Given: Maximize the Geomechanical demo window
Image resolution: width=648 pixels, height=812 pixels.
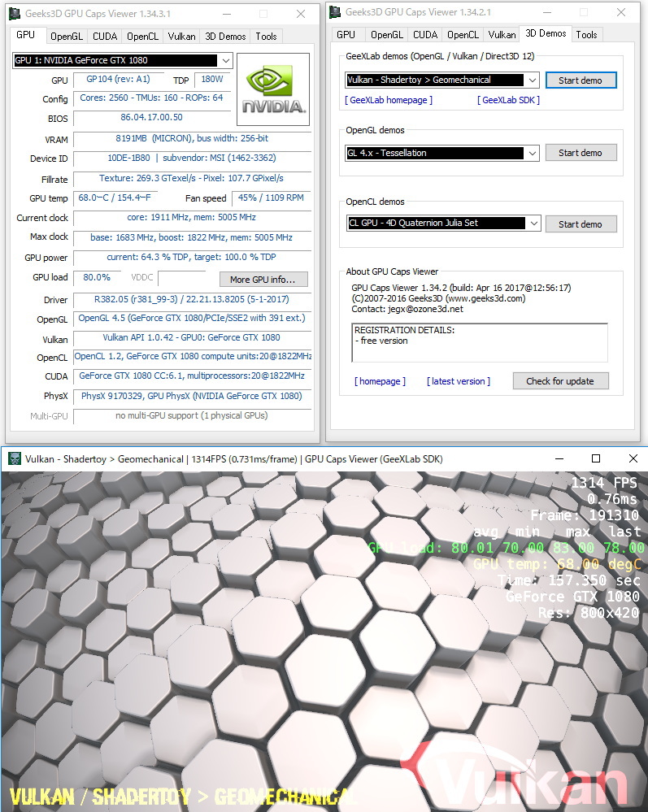Looking at the screenshot, I should click(x=596, y=458).
